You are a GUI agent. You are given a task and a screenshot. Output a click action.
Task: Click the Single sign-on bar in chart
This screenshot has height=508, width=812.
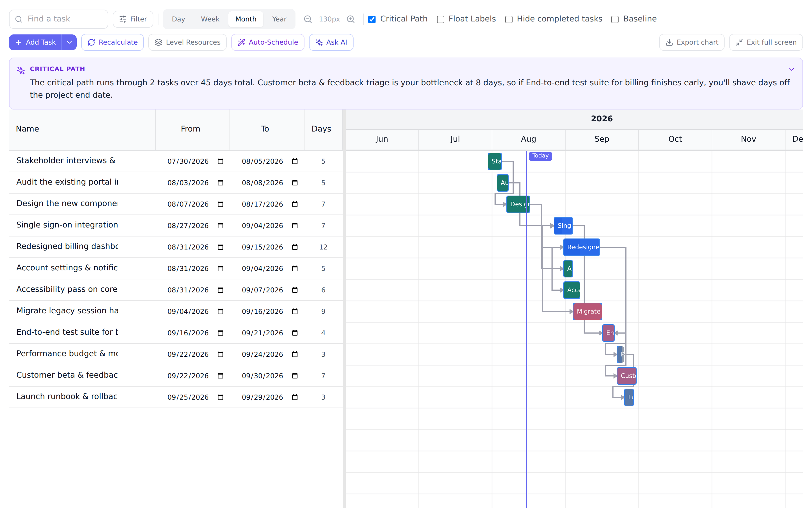coord(563,226)
